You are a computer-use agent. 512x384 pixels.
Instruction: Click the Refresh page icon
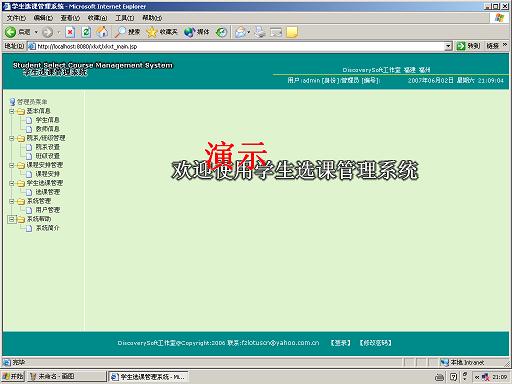[x=86, y=32]
